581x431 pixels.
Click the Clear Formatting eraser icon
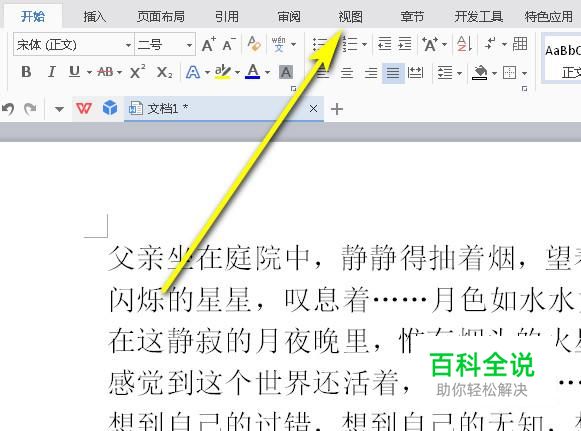pyautogui.click(x=254, y=44)
